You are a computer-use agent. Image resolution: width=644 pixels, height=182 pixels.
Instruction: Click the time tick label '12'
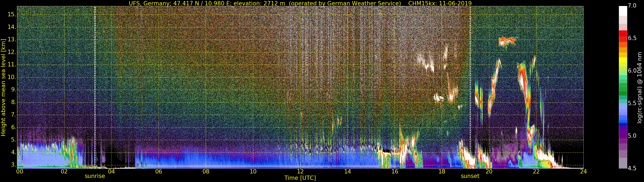[x=300, y=171]
